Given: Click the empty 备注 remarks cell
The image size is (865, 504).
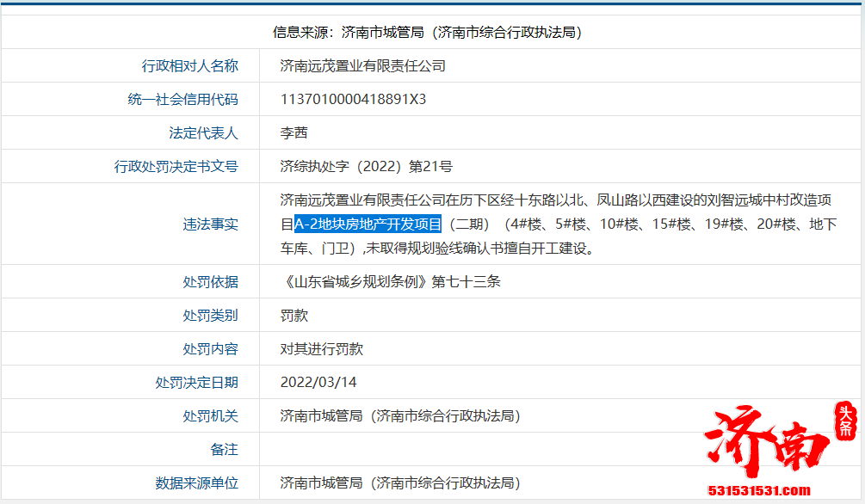Looking at the screenshot, I should [430, 449].
